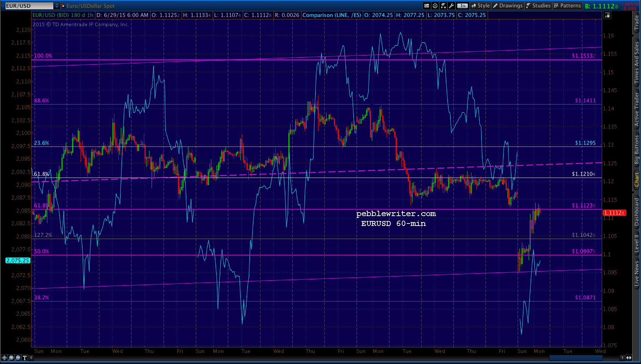Click the L: 2073.75 comparison low value
Screen dimensions: 641x364
click(441, 15)
